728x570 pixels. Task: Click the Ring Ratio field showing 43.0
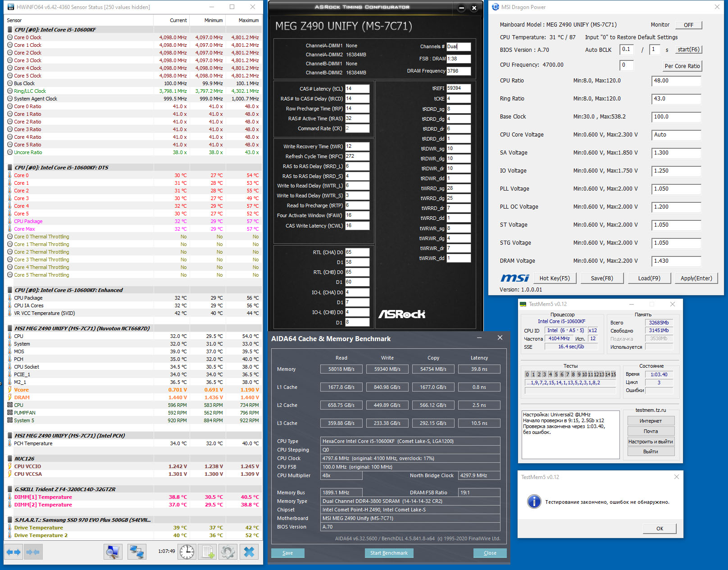(676, 99)
